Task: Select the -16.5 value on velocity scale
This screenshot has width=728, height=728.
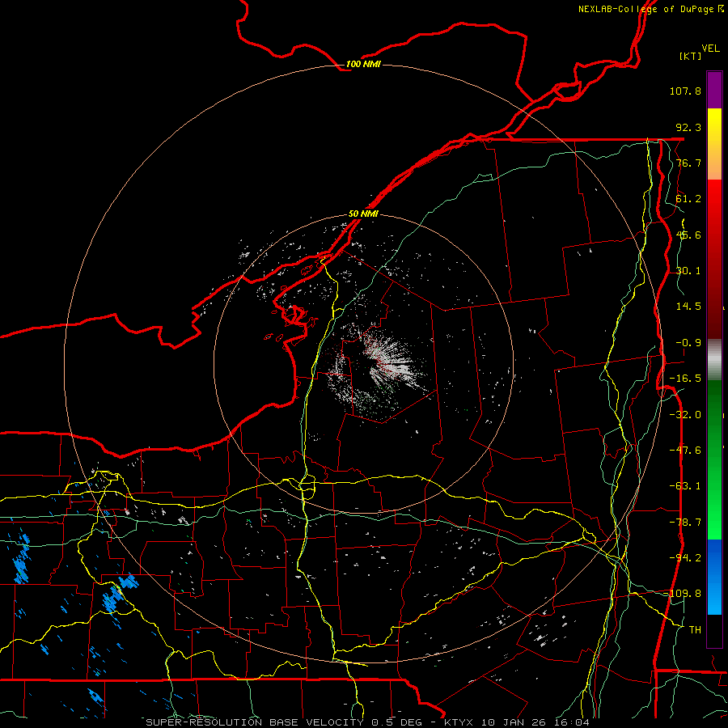Action: [x=685, y=379]
